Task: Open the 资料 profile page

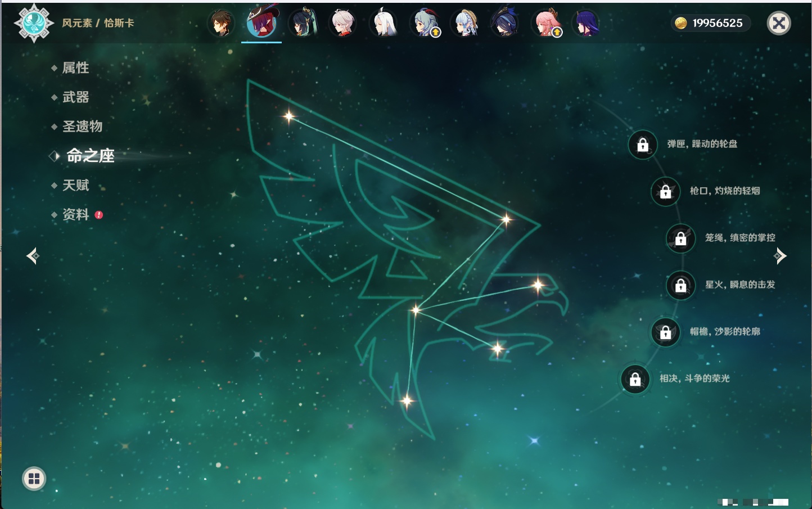Action: (75, 214)
